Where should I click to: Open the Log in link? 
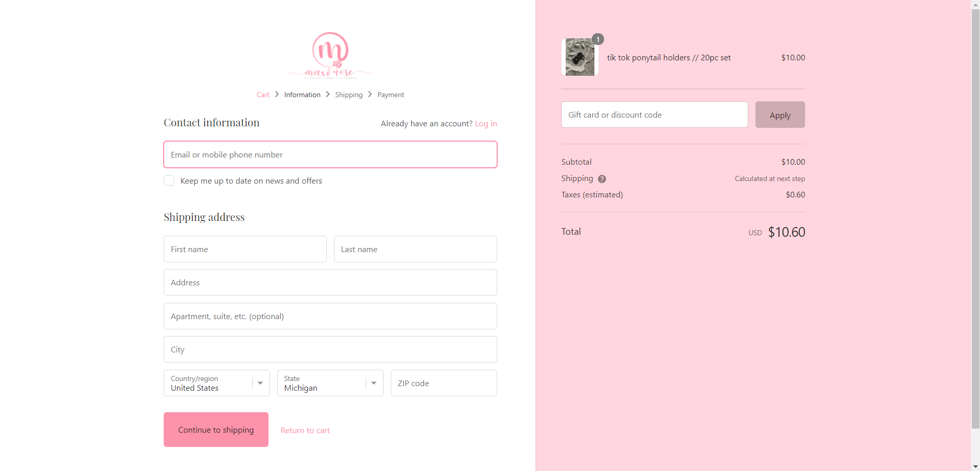[485, 124]
